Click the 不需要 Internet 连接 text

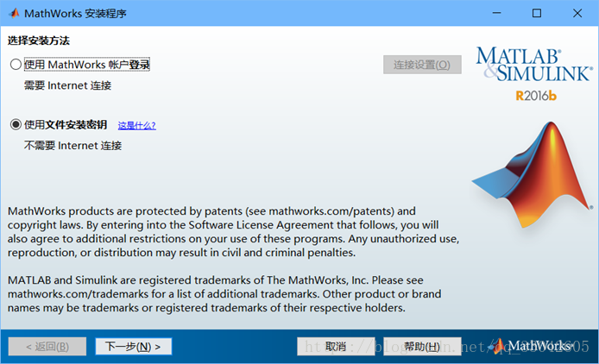[x=73, y=146]
